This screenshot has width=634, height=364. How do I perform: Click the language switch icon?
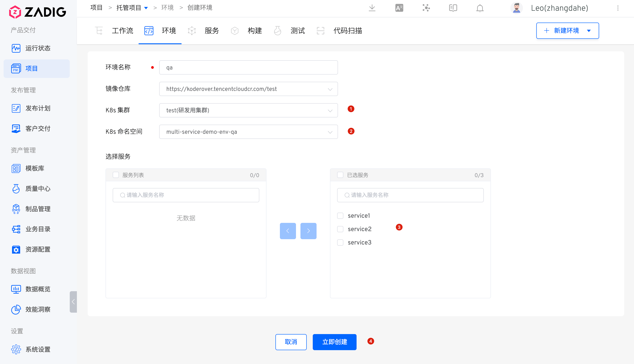(399, 8)
